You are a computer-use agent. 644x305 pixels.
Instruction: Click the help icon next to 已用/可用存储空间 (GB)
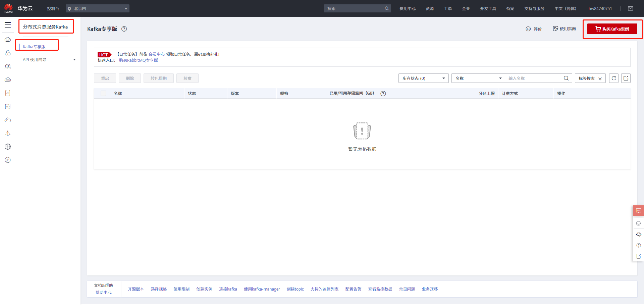383,94
